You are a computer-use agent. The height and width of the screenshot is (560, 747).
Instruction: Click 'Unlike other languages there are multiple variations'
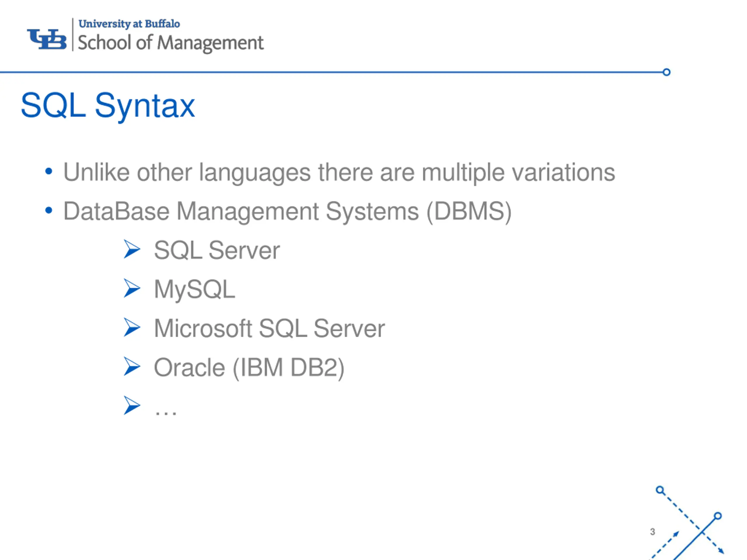tap(339, 173)
